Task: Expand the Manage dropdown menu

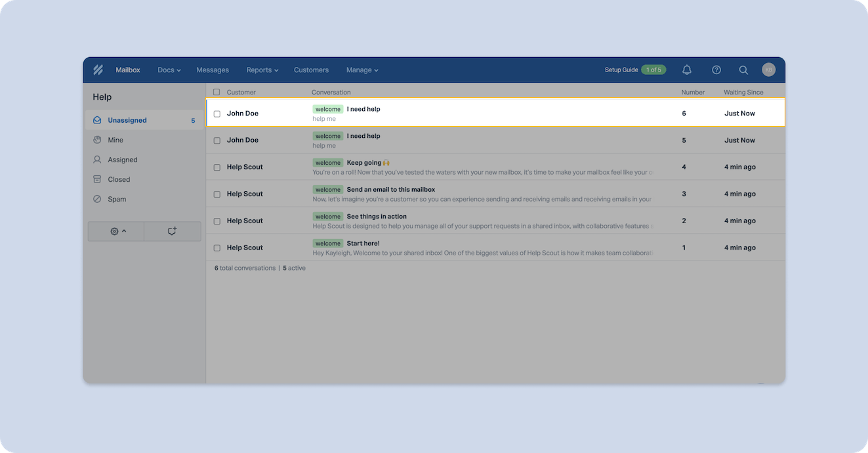Action: [362, 70]
